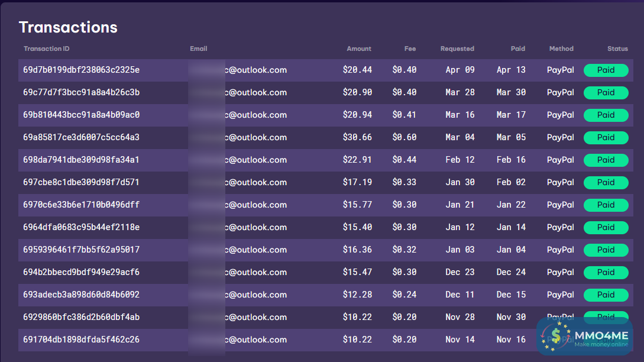Select transaction ID 69c77d7f3bcc91a8a4b26c3b

click(82, 92)
